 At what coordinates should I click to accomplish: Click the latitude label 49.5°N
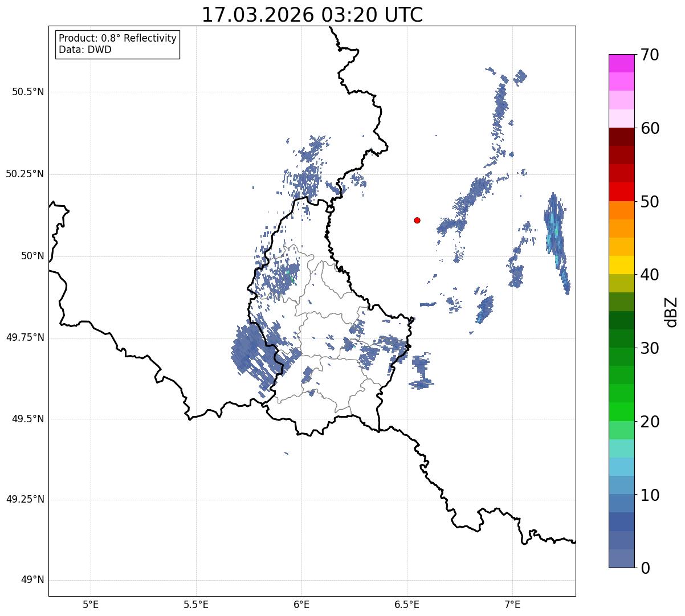(28, 419)
